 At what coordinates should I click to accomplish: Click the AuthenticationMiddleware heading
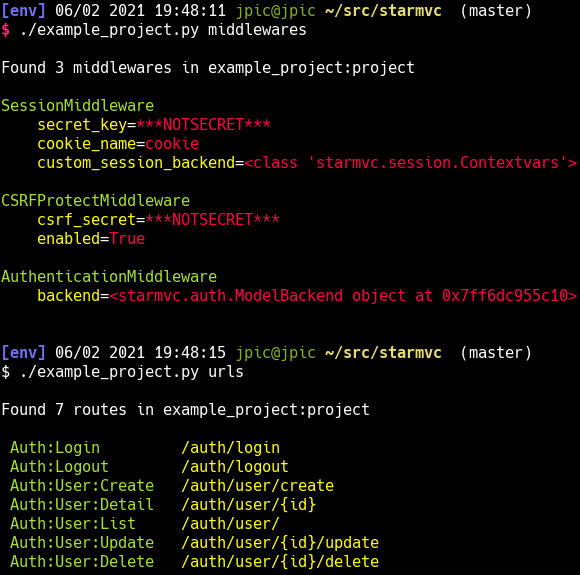tap(109, 277)
